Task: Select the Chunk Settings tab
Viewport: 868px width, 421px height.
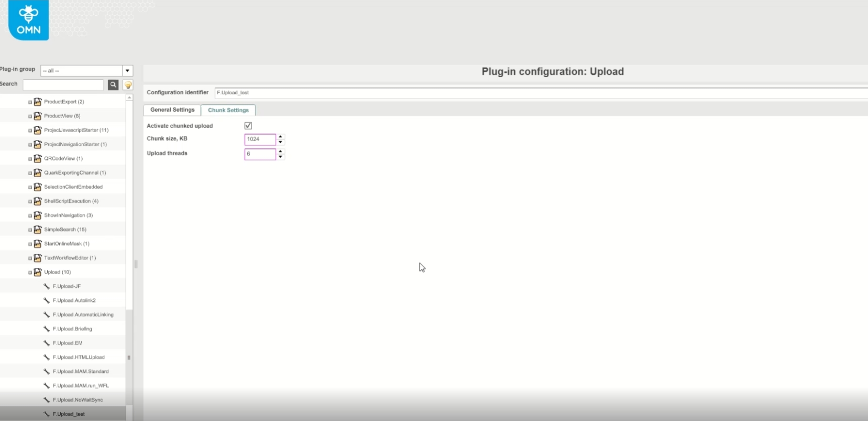Action: pyautogui.click(x=228, y=110)
